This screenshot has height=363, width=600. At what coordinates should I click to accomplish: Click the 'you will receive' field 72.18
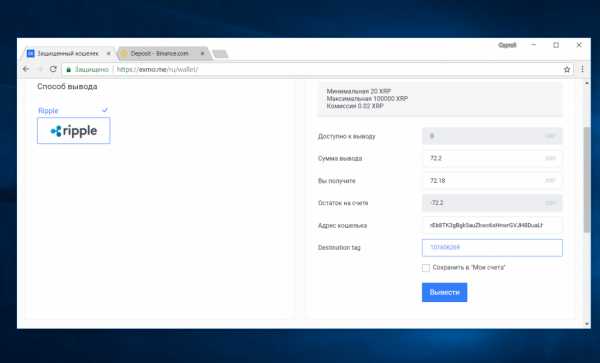click(492, 181)
